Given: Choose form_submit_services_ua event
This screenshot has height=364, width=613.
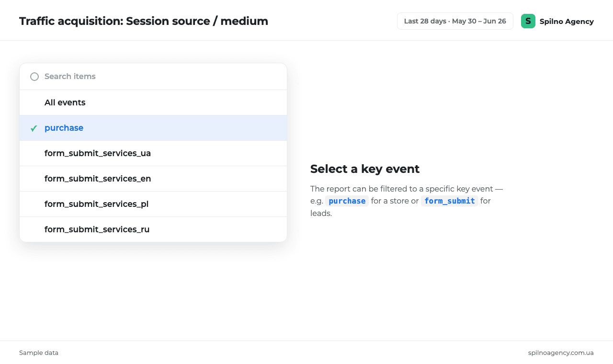Looking at the screenshot, I should click(x=153, y=153).
